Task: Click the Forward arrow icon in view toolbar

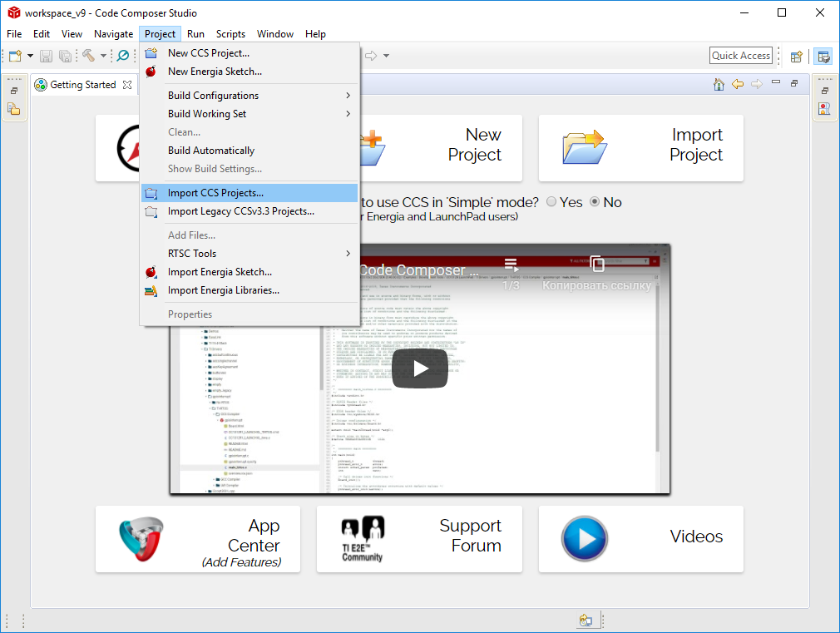Action: [757, 84]
